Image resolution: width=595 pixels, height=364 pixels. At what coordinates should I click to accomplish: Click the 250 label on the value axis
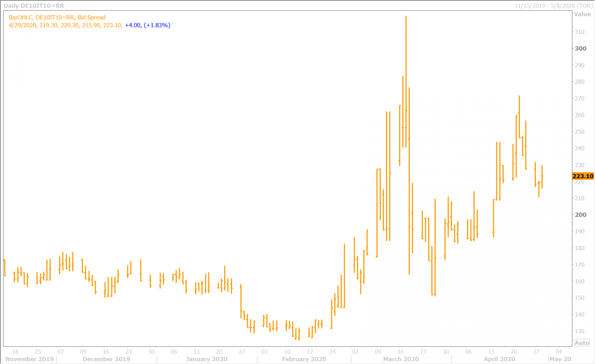pos(579,131)
